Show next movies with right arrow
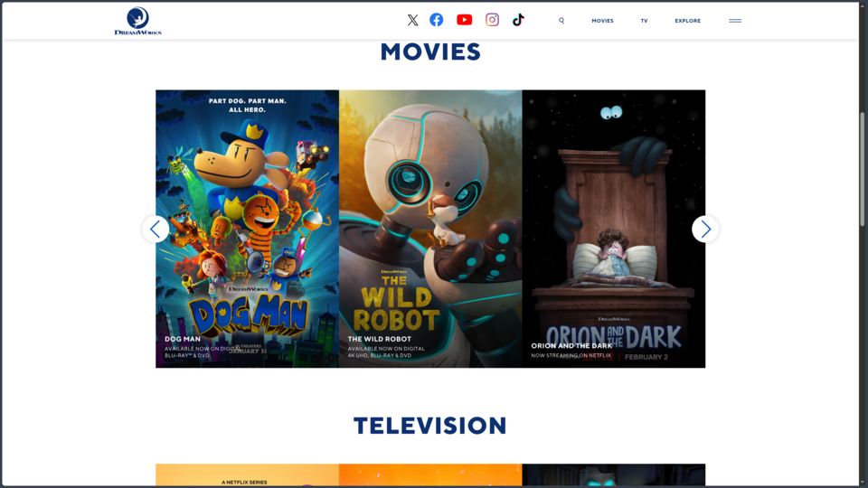The width and height of the screenshot is (868, 488). (705, 229)
